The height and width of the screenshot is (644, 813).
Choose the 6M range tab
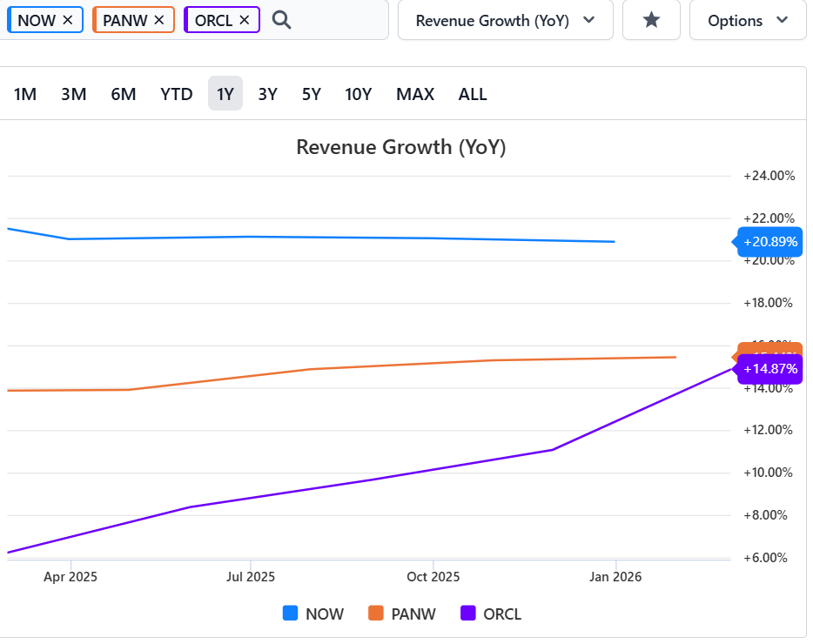(124, 94)
